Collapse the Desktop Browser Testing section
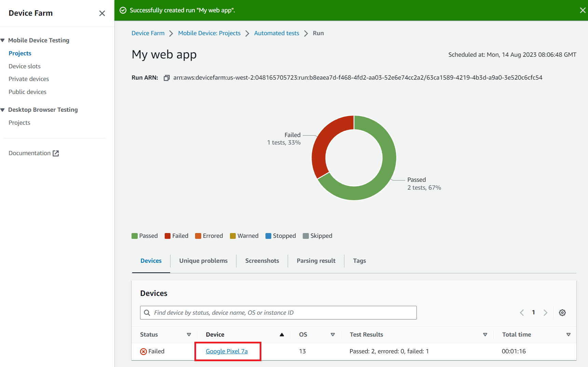This screenshot has height=367, width=588. pyautogui.click(x=3, y=110)
